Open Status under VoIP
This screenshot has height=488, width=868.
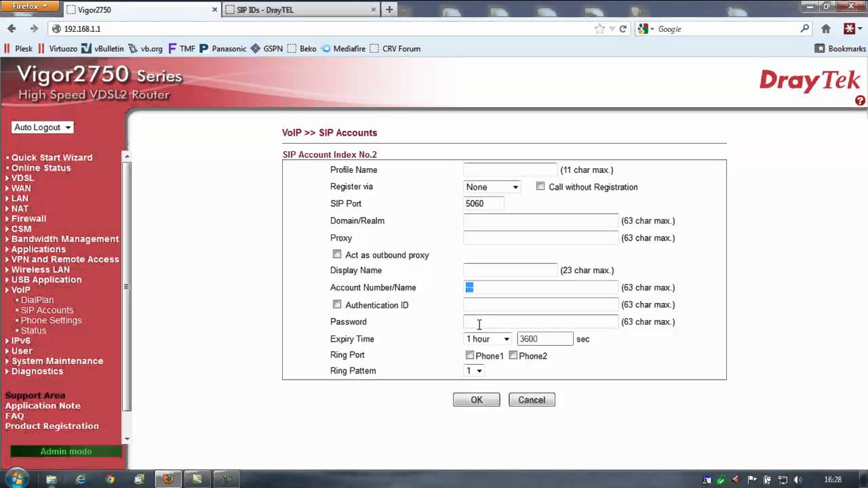33,331
